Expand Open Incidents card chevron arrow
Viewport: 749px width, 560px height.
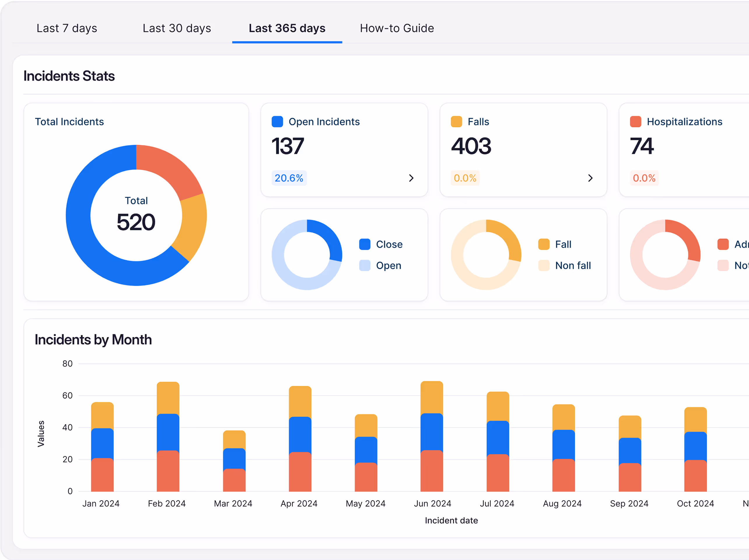411,178
